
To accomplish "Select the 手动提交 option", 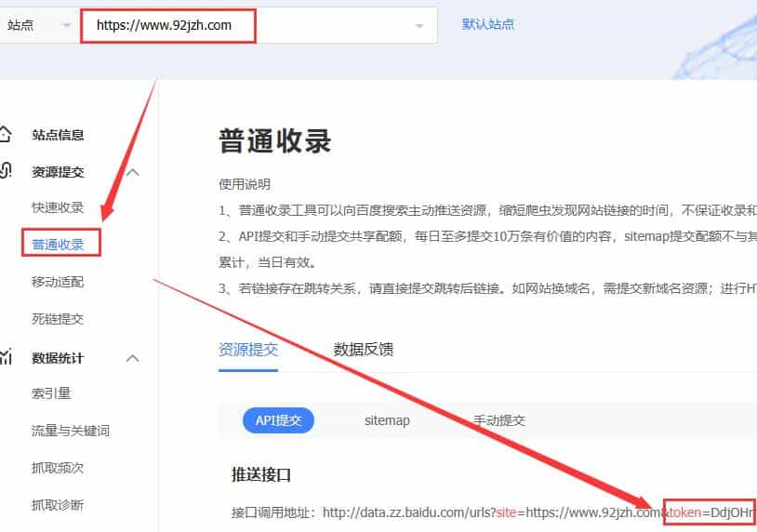I will click(498, 420).
